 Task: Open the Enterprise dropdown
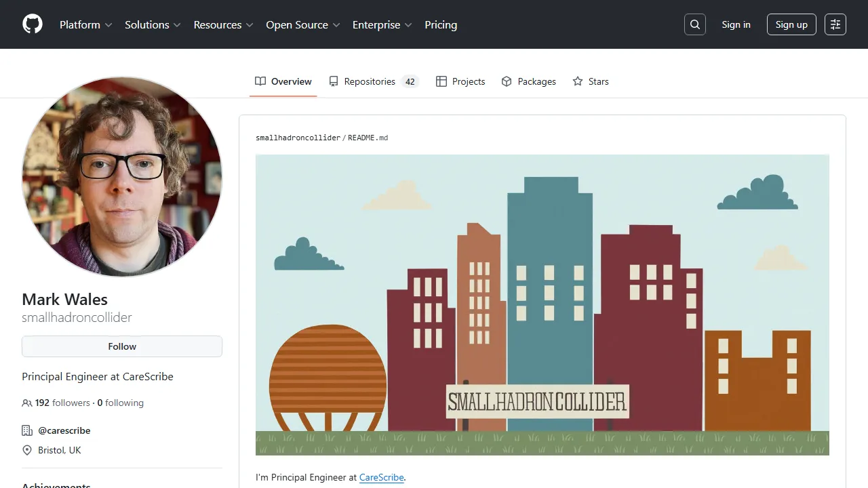[x=382, y=24]
